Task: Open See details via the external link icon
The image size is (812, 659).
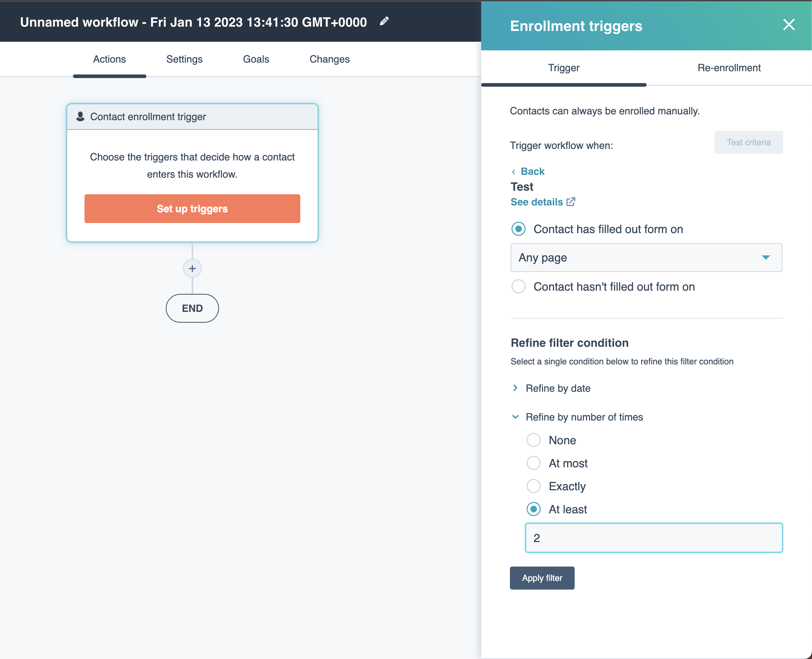Action: point(571,202)
